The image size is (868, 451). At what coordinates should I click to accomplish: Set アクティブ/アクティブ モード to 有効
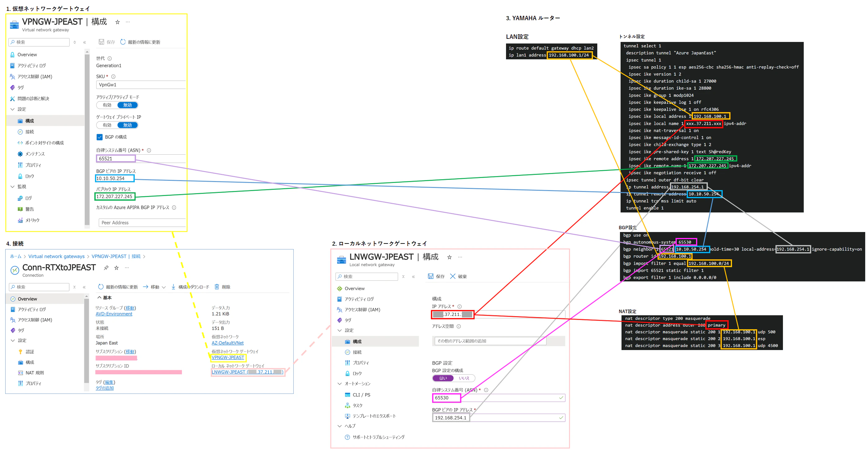pos(107,105)
